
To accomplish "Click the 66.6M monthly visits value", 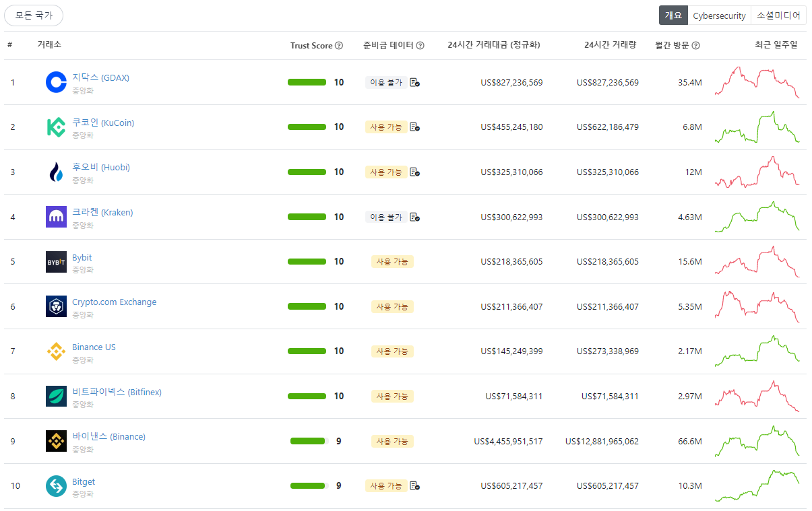I will [x=690, y=441].
